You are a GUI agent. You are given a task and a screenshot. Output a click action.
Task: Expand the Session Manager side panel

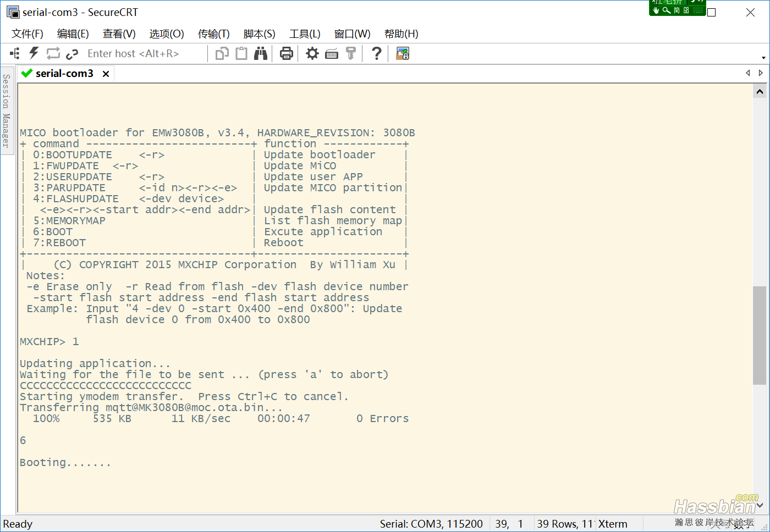pyautogui.click(x=6, y=110)
